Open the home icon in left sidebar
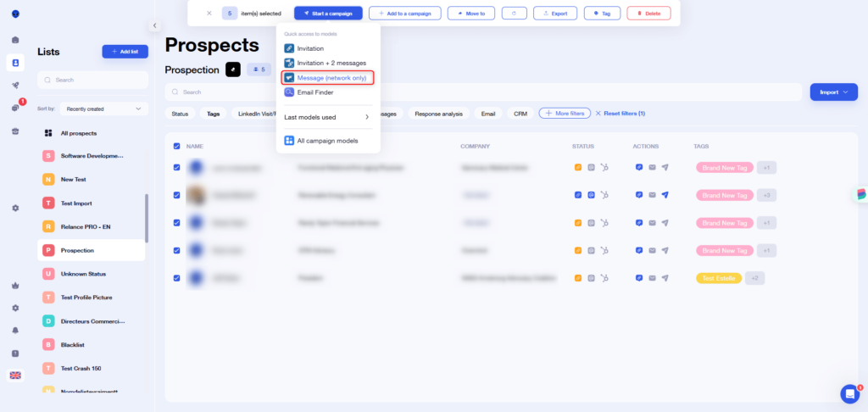The image size is (868, 412). pos(15,40)
